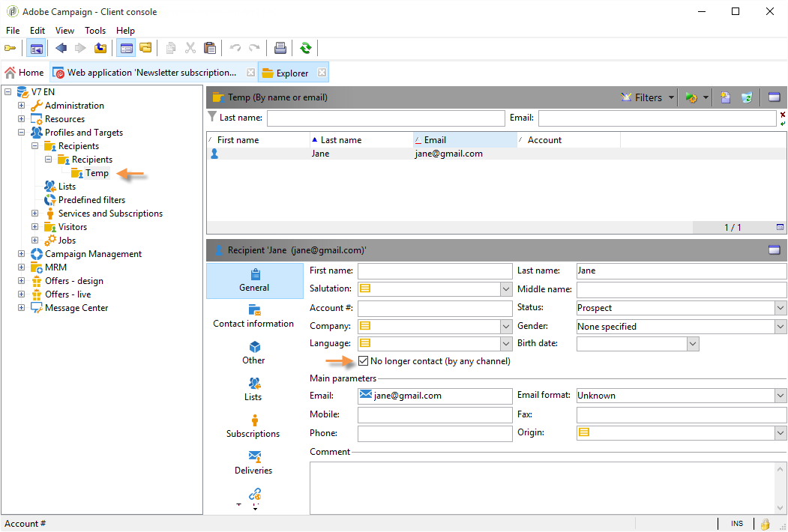Toggle the list and detail view icon
Screen dimensions: 788x532
(x=126, y=49)
